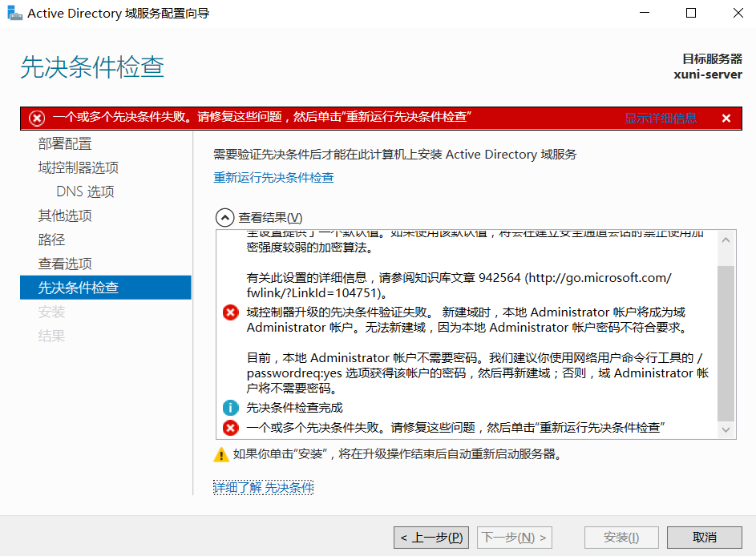Click the restart warning text about 安装

coord(398,454)
